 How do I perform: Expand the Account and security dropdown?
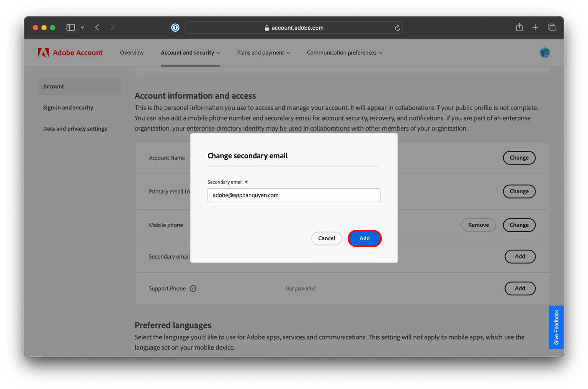pos(190,53)
